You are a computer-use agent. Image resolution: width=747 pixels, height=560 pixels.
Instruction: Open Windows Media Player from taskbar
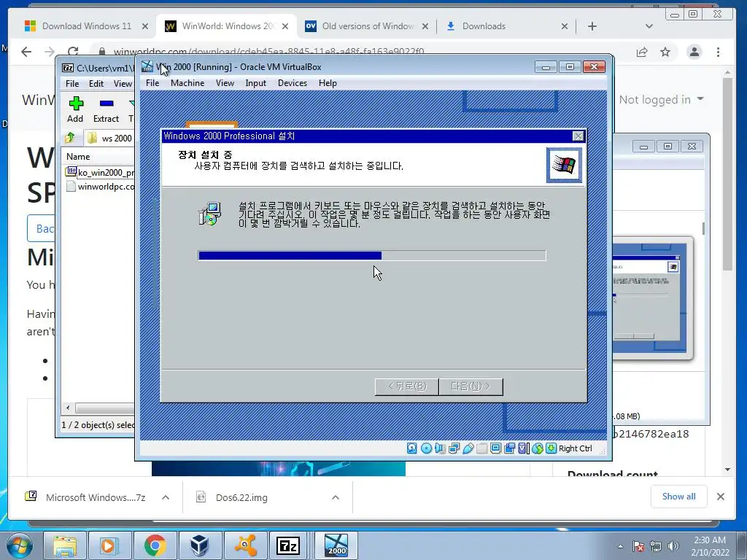pos(109,545)
